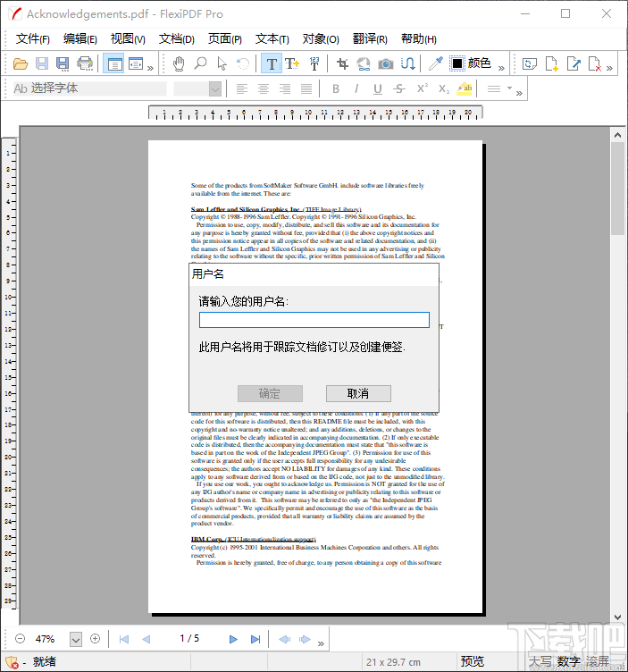This screenshot has width=628, height=672.
Task: Expand the format toolbar overflow chevron
Action: coord(519,93)
